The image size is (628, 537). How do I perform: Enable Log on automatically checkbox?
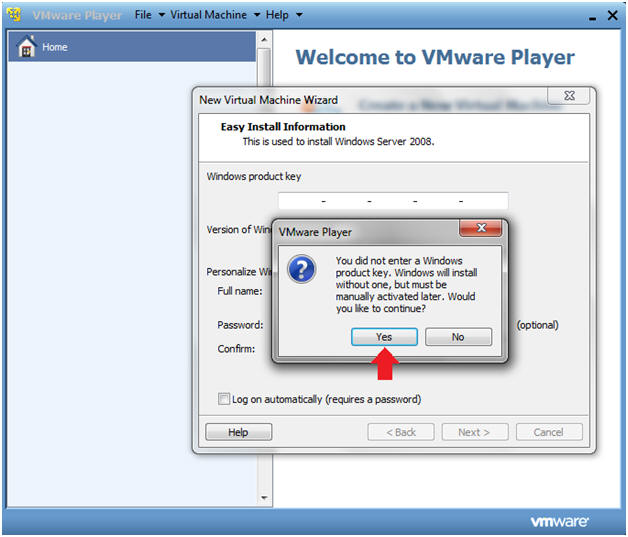pos(223,399)
